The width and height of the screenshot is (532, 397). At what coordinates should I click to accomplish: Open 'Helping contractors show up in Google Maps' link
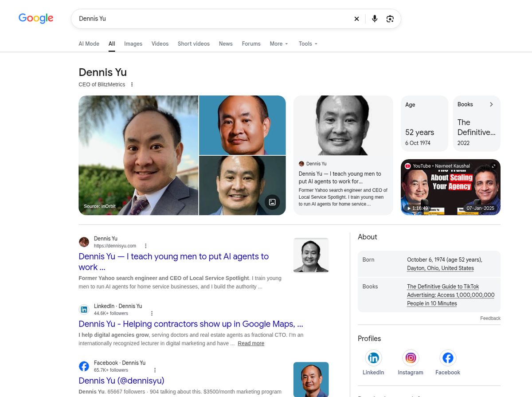click(x=191, y=324)
